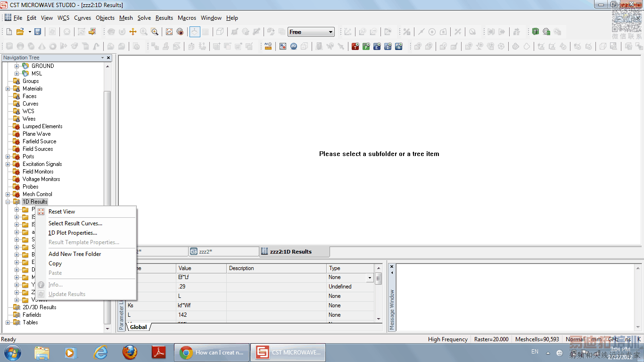Open the units ruler icon in toolbar

[268, 46]
